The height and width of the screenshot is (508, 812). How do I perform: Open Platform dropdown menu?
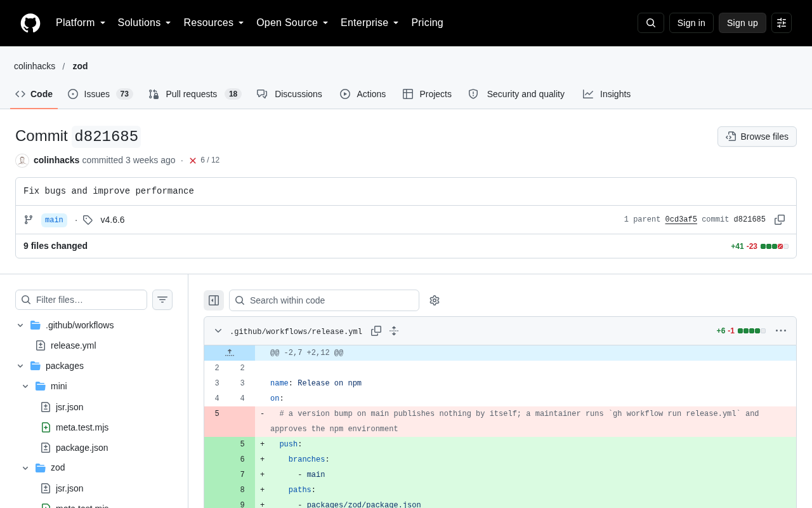[x=81, y=23]
